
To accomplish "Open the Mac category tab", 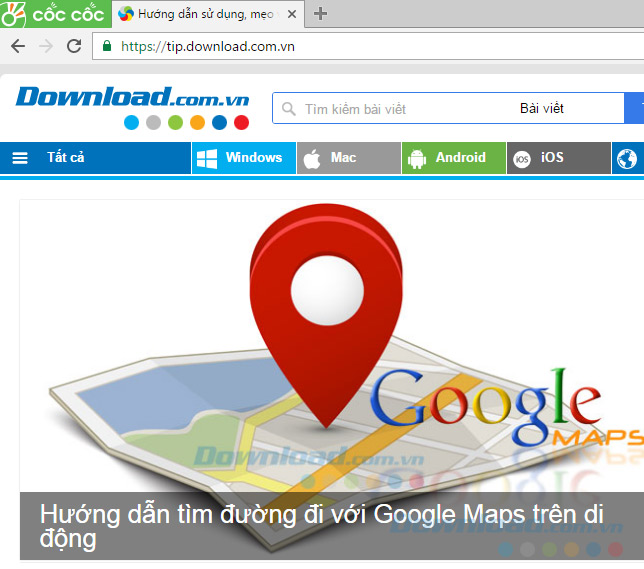I will tap(349, 158).
